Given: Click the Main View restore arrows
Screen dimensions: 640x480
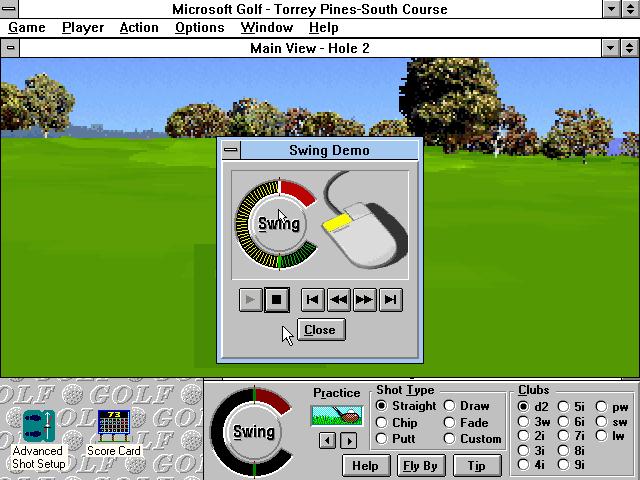Looking at the screenshot, I should pos(630,48).
